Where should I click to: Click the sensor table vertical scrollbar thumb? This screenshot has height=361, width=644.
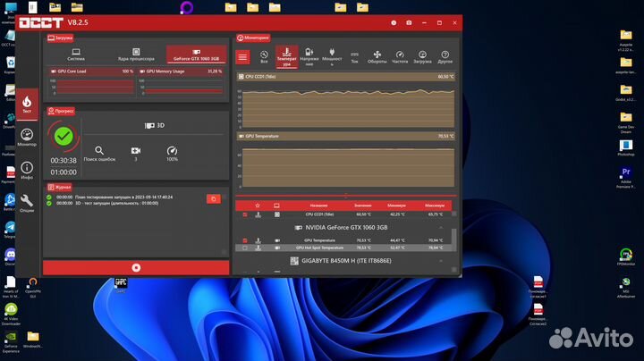tap(453, 239)
